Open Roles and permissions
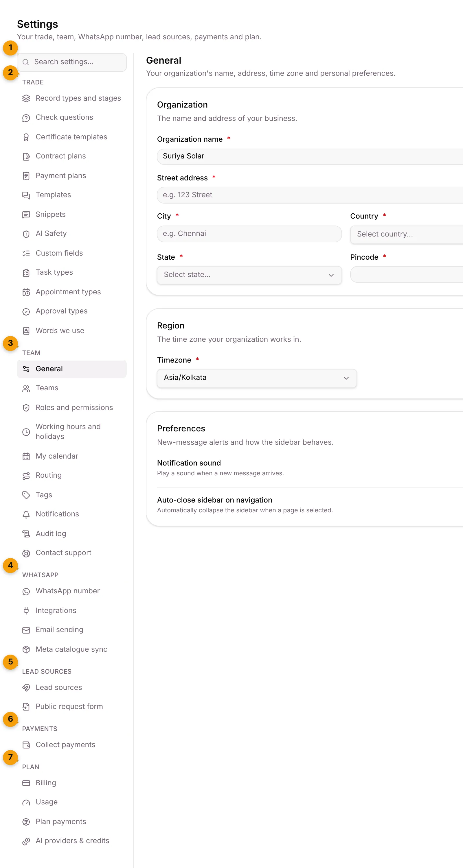463x868 pixels. click(x=72, y=408)
